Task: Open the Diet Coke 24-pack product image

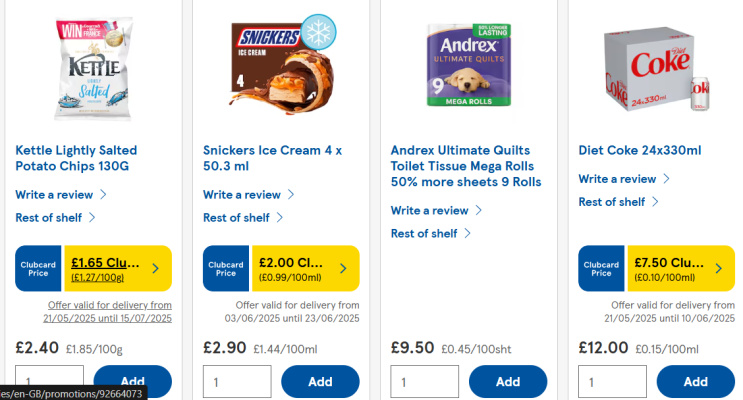Action: coord(656,65)
